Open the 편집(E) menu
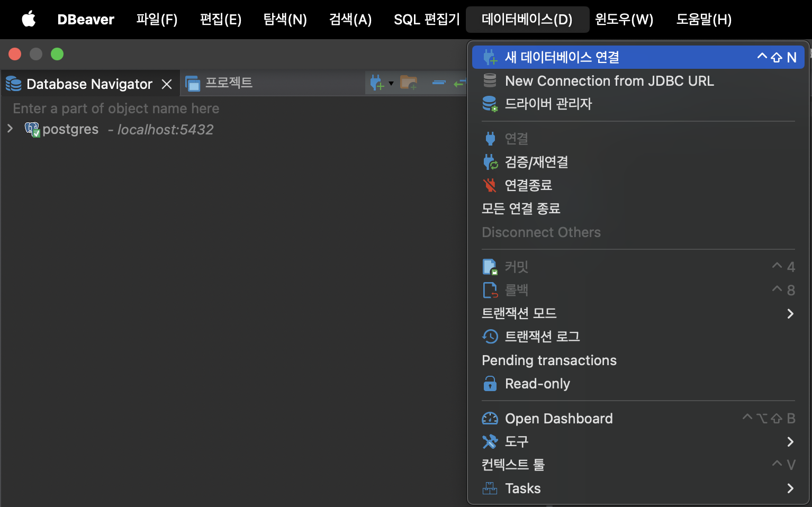 [221, 20]
